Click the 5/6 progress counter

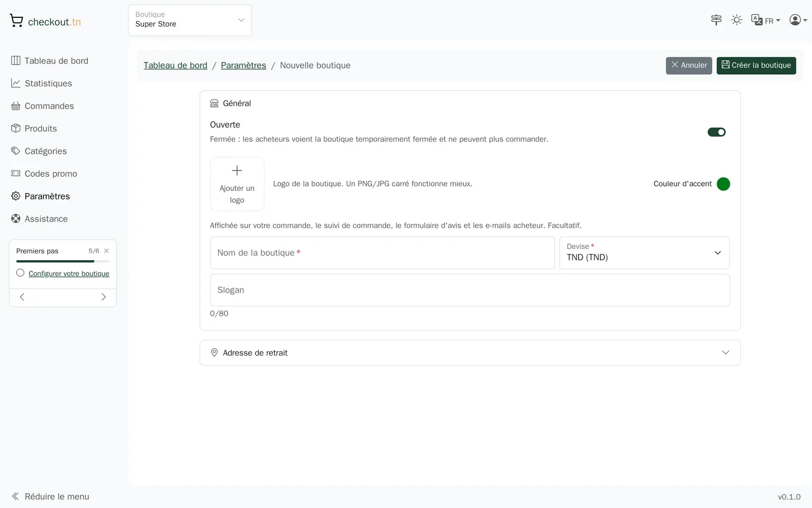click(94, 251)
